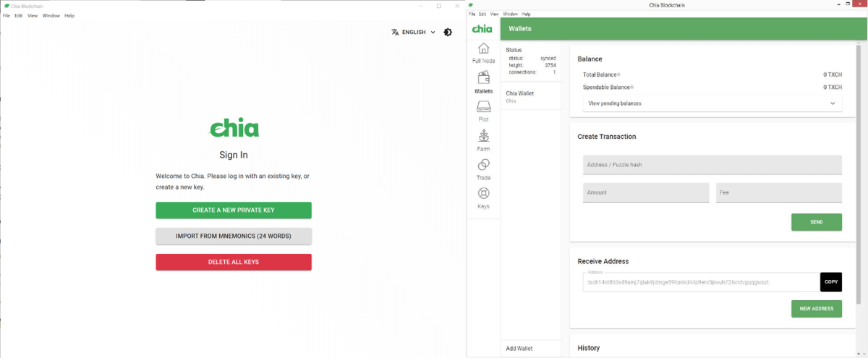Click Import from Mnemonics (24 words) button
Image resolution: width=868 pixels, height=358 pixels.
234,236
